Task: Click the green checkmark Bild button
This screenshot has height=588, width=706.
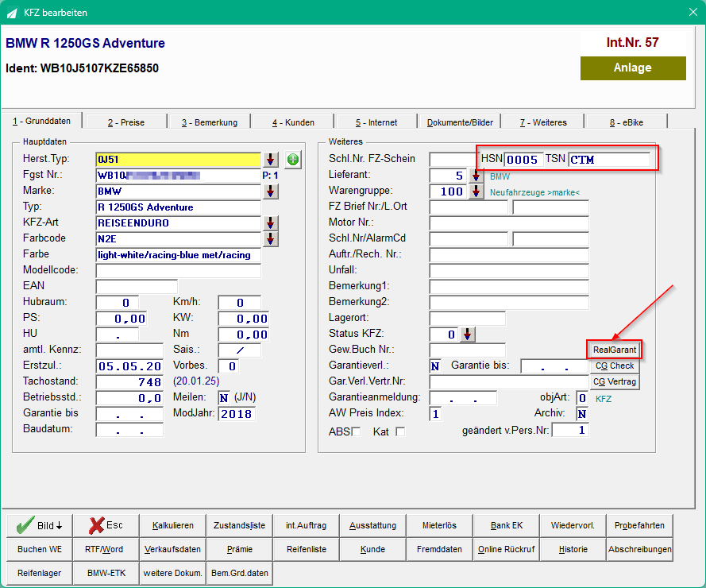Action: click(x=40, y=525)
